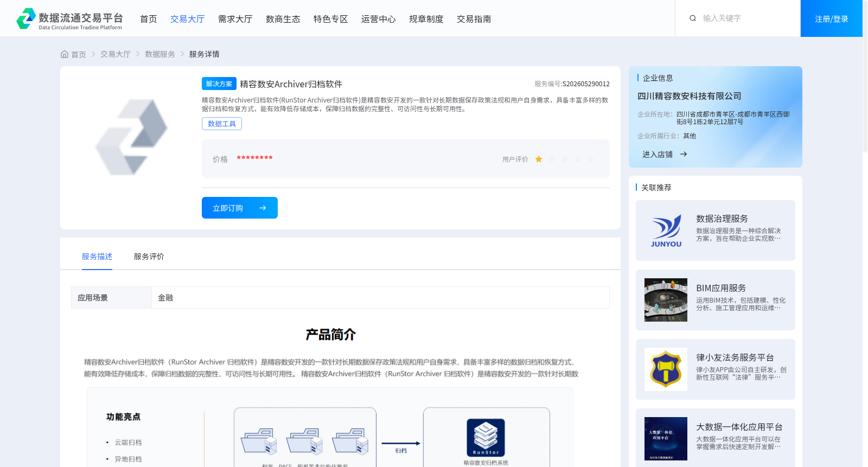Click the 律小友 shield gavel icon

666,369
